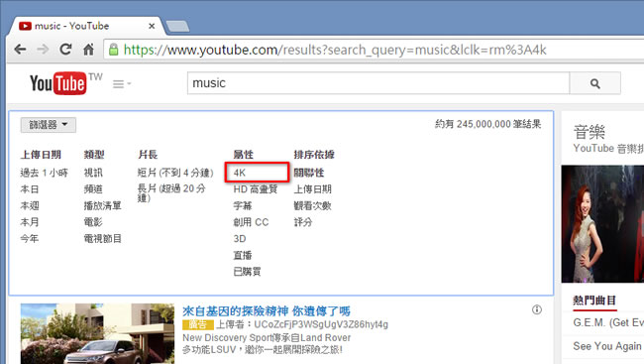Select the 3D feature filter
This screenshot has height=364, width=644.
240,239
